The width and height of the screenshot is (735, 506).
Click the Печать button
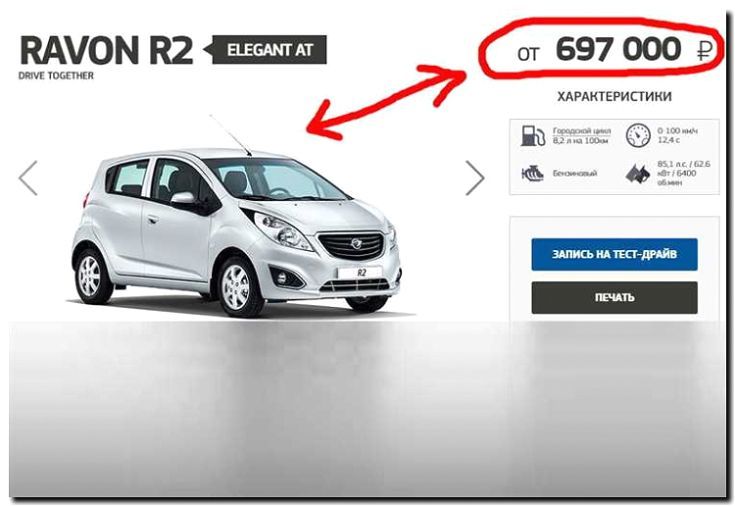(614, 297)
